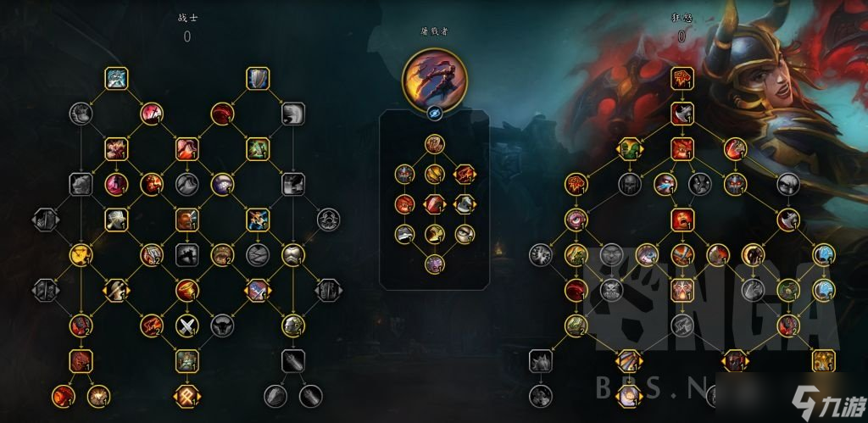Toggle the blue eye icon under Slayer portrait
The image size is (868, 423).
435,113
